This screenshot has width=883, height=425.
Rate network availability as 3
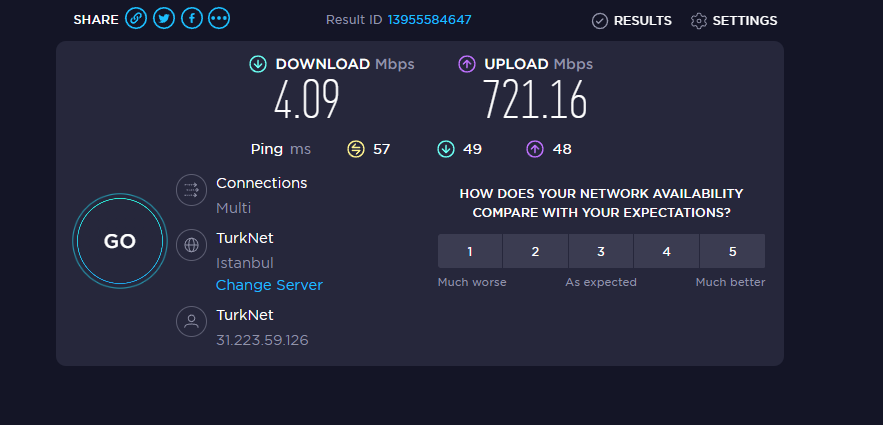coord(601,251)
